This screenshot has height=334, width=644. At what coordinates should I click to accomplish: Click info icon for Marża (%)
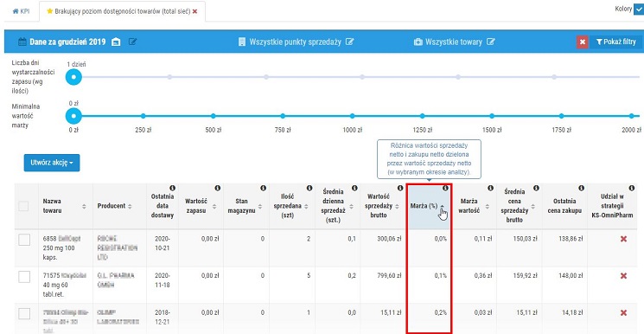[445, 188]
